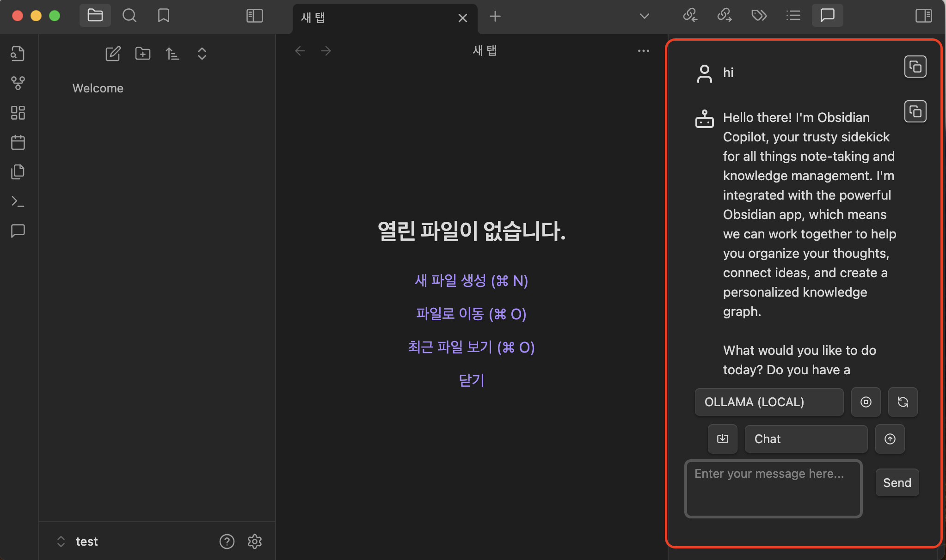The image size is (946, 560).
Task: Copy the Copilot's reply message
Action: click(x=915, y=111)
